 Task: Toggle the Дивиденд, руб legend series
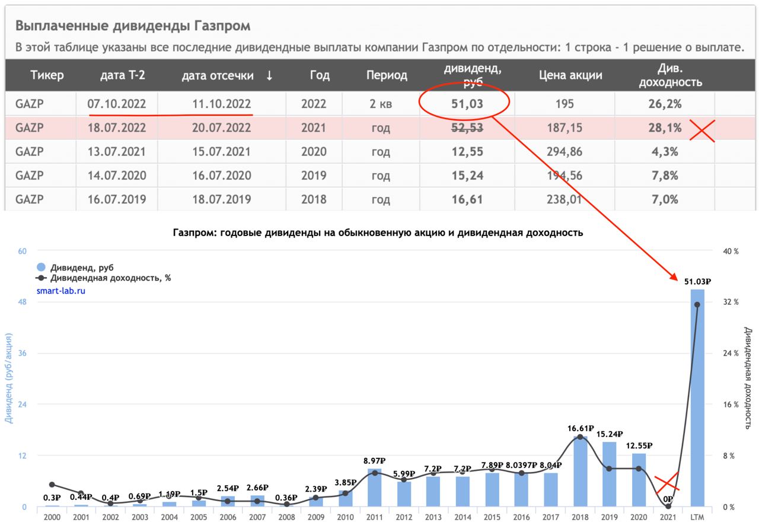click(75, 267)
